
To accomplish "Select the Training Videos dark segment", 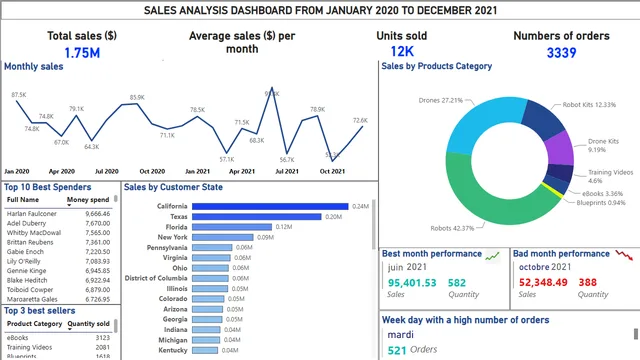I will tap(560, 172).
